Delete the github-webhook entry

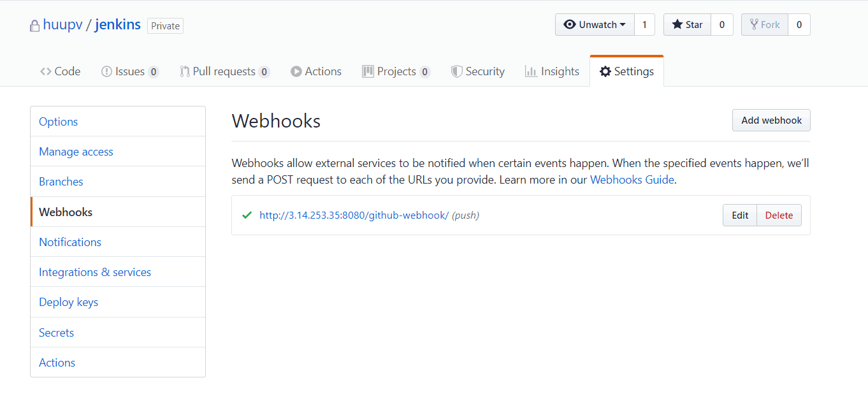coord(779,215)
